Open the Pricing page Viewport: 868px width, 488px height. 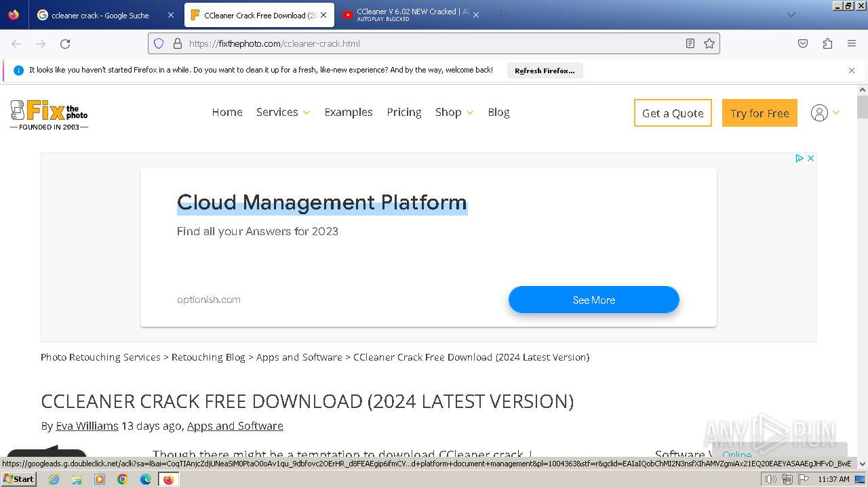pos(404,112)
